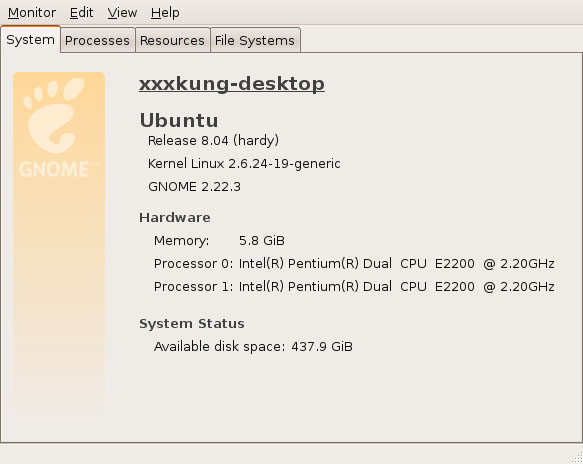Switch to the System tab

click(x=30, y=39)
